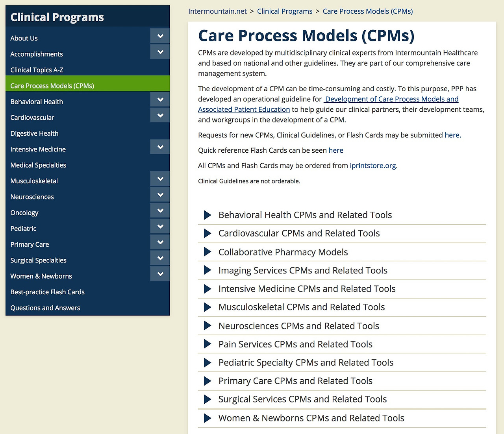
Task: Expand Pediatric Specialty CPMs triangle arrow
Action: [x=208, y=362]
